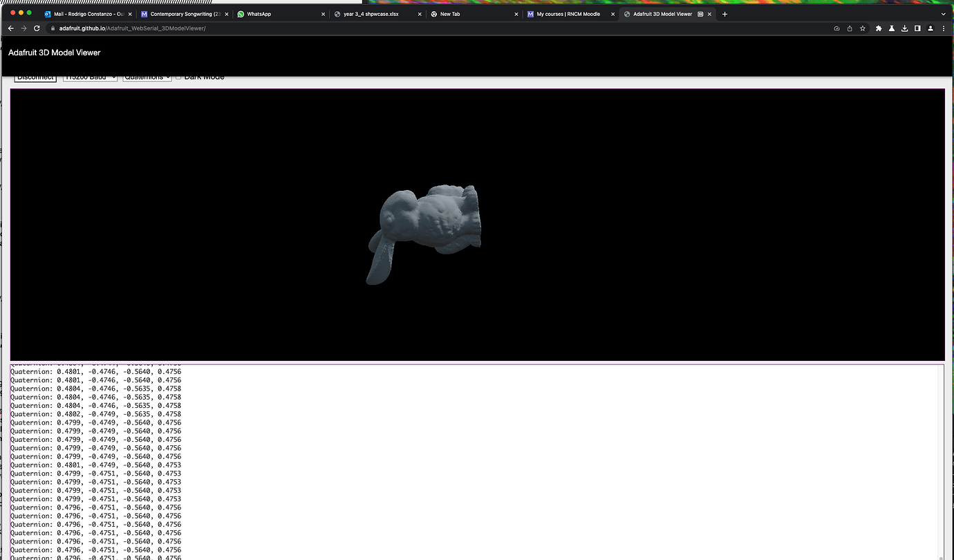The width and height of the screenshot is (954, 560).
Task: Toggle Dark Mode off if enabled
Action: pyautogui.click(x=178, y=77)
